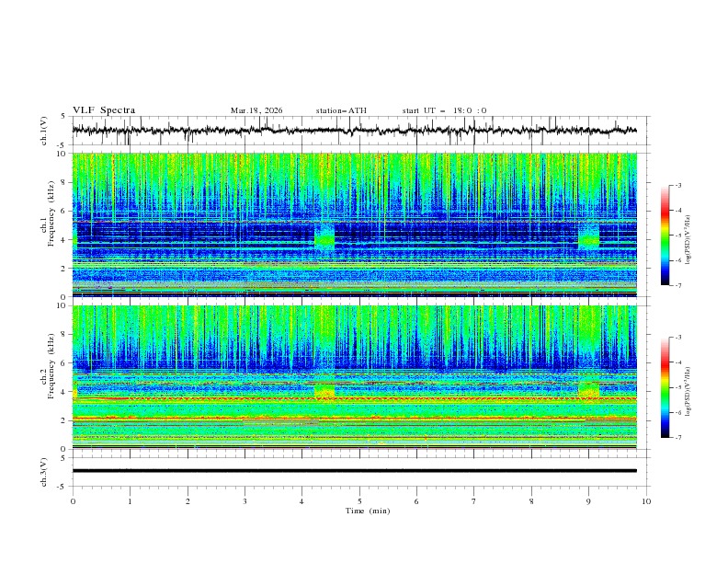The height and width of the screenshot is (563, 728).
Task: Click the ch.2 spectrogram burst near minute 9
Action: tap(588, 390)
